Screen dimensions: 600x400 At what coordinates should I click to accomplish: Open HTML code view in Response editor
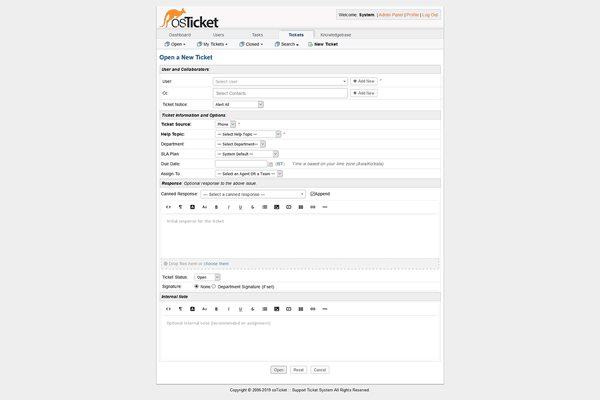pyautogui.click(x=168, y=207)
